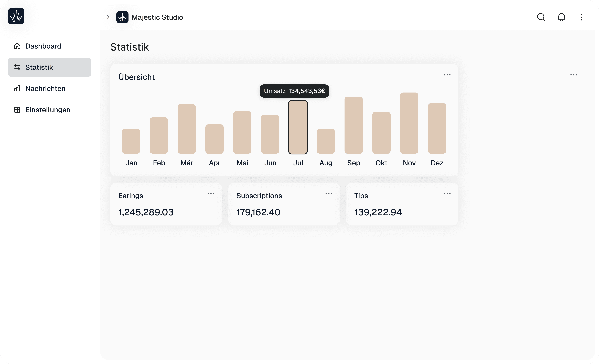Open Subscriptions card three-dot menu
The image size is (599, 364).
[x=329, y=194]
